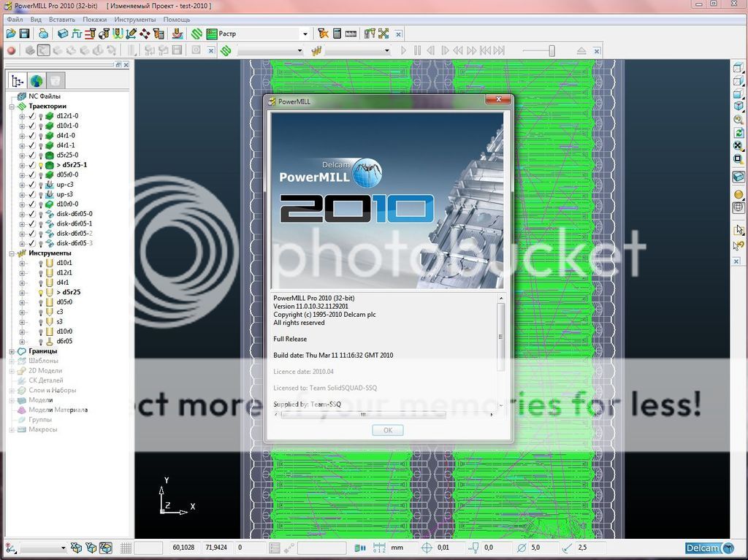
Task: Toggle the light bulb for toolpath d5r25-1
Action: pyautogui.click(x=40, y=165)
